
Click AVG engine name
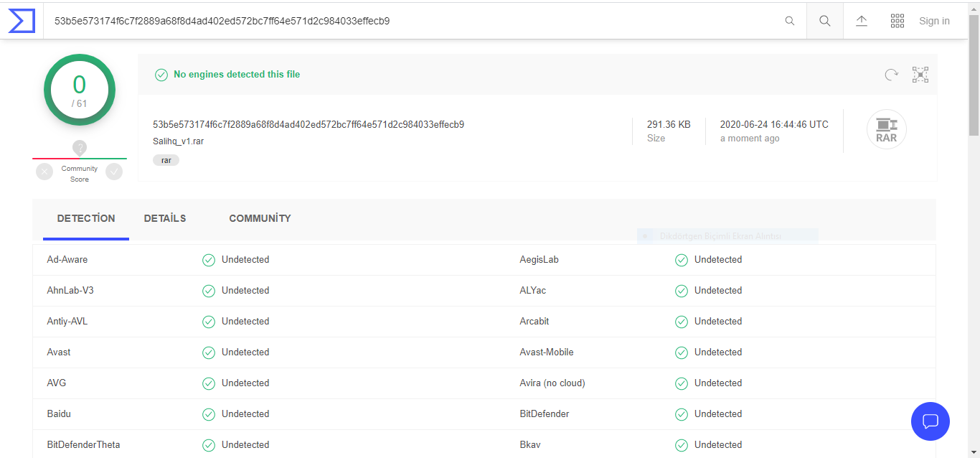(x=57, y=383)
